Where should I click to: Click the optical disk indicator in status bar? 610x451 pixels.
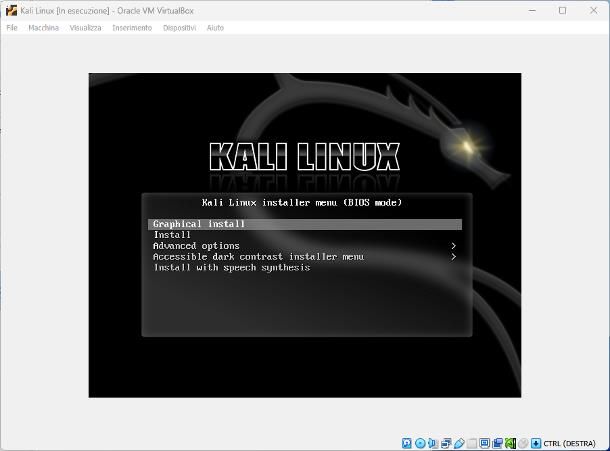(420, 443)
